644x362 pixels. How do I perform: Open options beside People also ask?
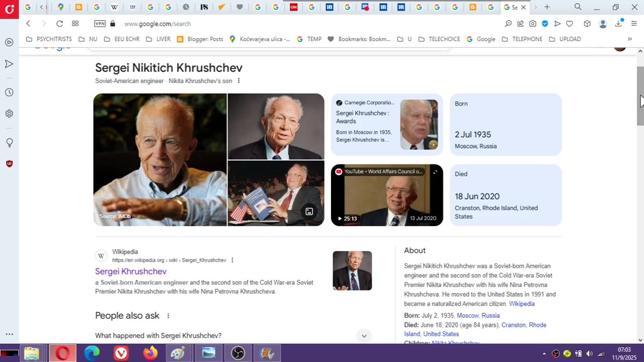(168, 316)
